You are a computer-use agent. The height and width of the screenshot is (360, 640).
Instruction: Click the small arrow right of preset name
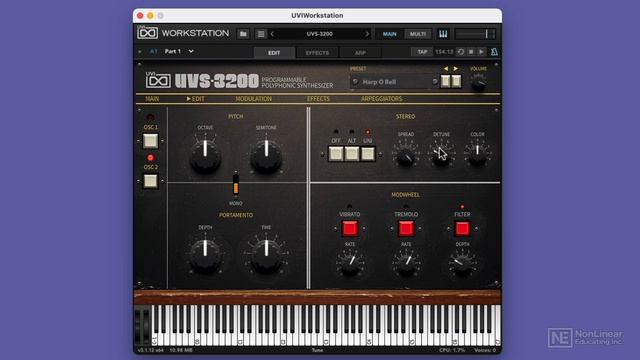[x=435, y=82]
